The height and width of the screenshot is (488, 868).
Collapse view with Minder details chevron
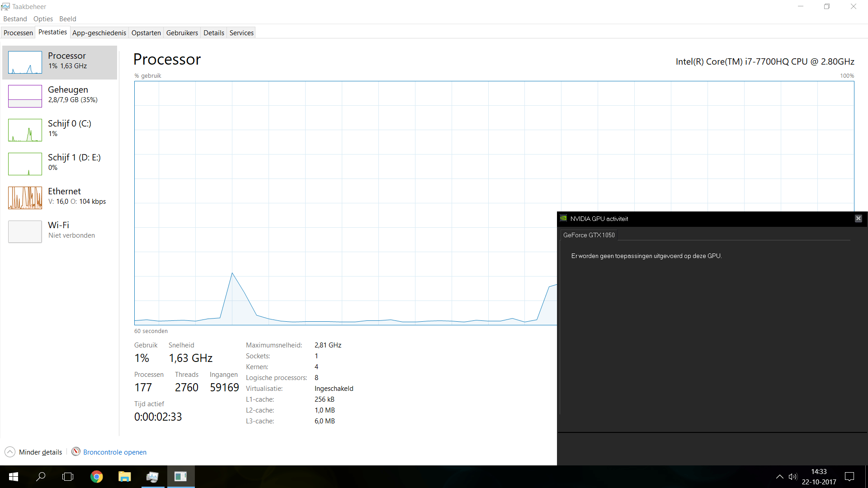[10, 452]
